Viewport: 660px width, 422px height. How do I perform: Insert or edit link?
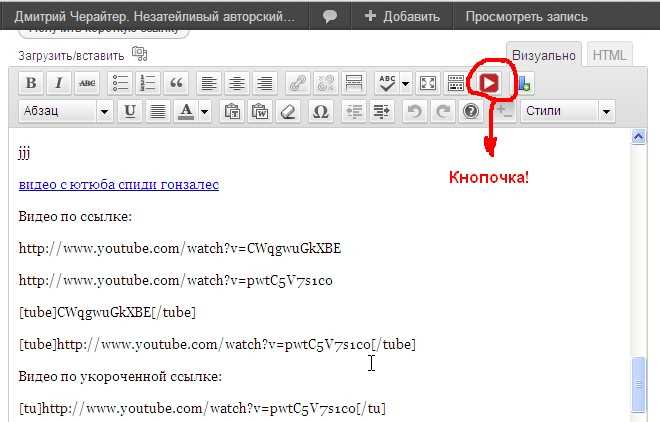coord(298,83)
